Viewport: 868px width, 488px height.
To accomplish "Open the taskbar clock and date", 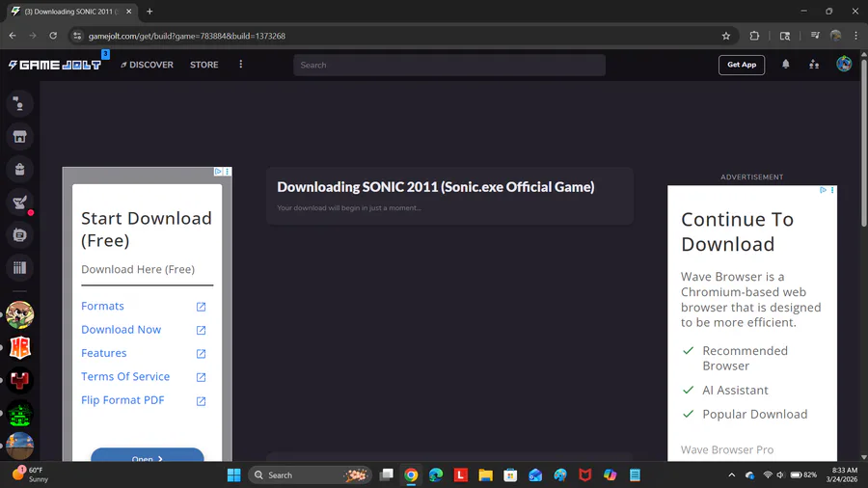I will 841,474.
